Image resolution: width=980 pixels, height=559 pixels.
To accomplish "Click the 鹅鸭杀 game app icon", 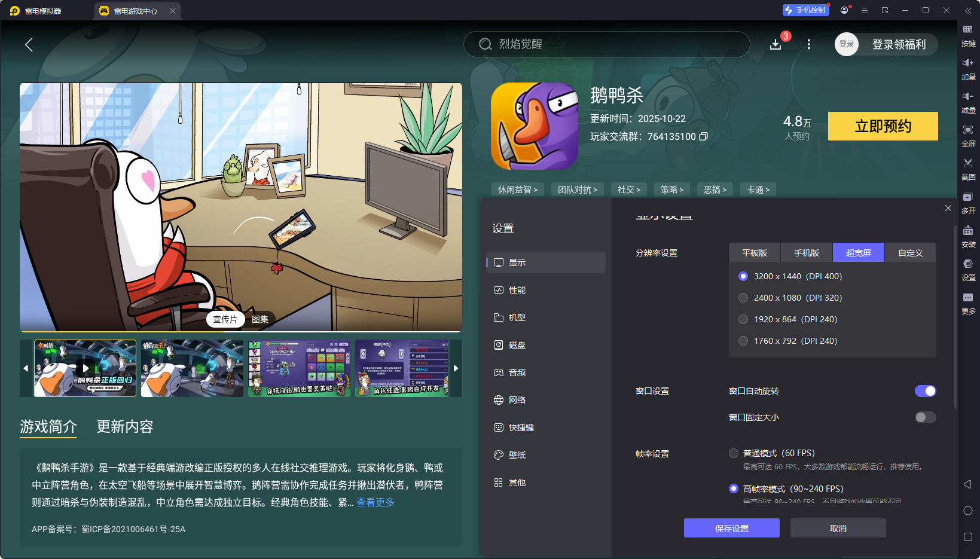I will coord(535,126).
